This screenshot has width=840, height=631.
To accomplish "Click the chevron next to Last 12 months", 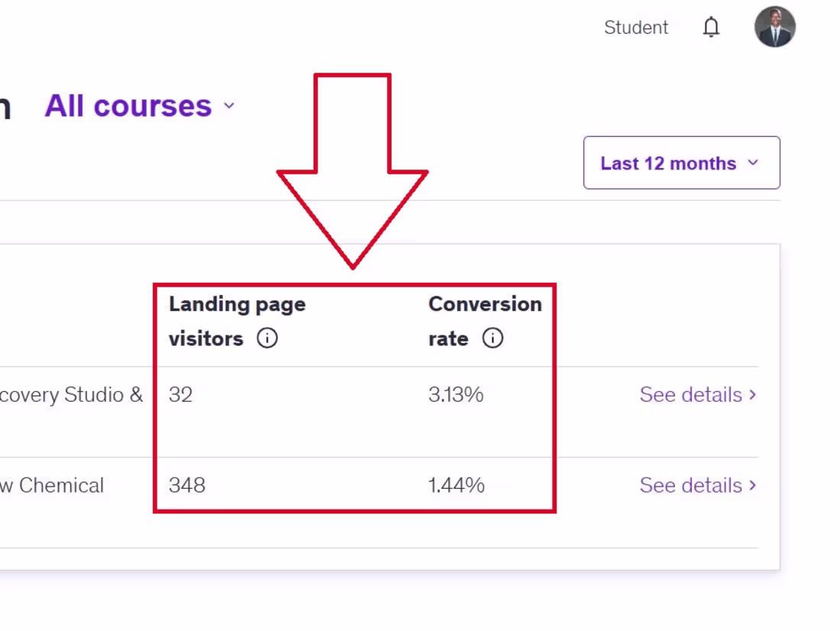I will [753, 163].
